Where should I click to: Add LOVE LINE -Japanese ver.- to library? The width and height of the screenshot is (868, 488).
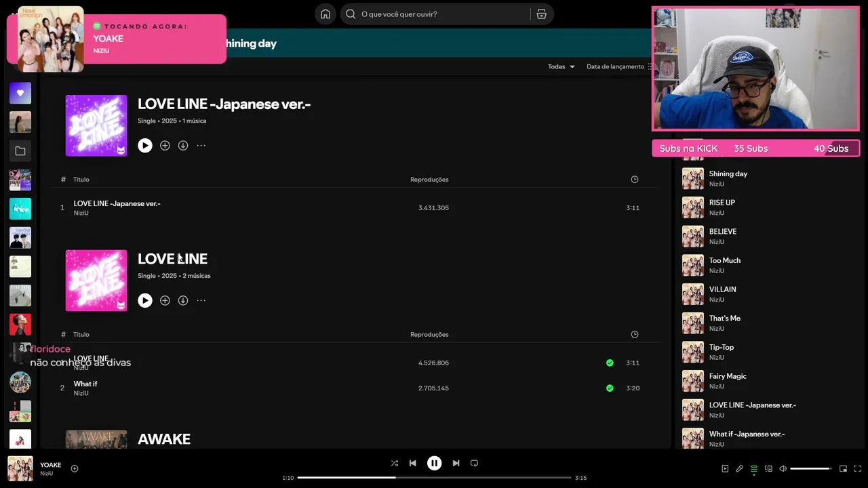(x=165, y=146)
